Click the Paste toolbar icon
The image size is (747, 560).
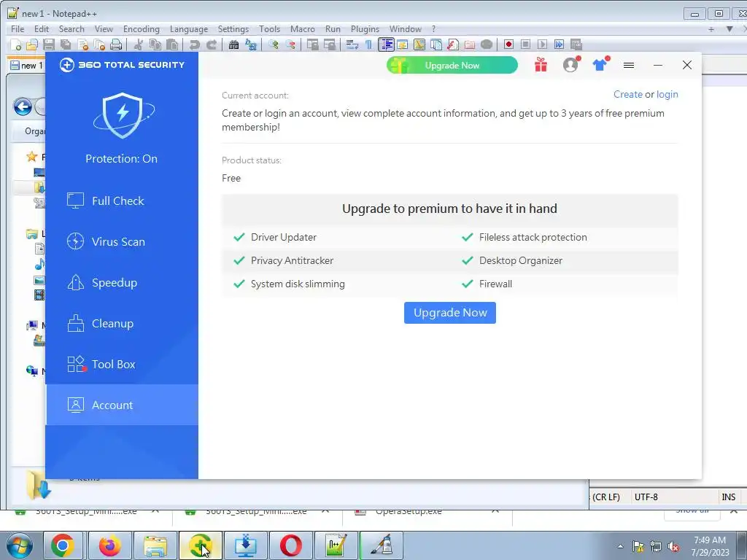[x=172, y=44]
